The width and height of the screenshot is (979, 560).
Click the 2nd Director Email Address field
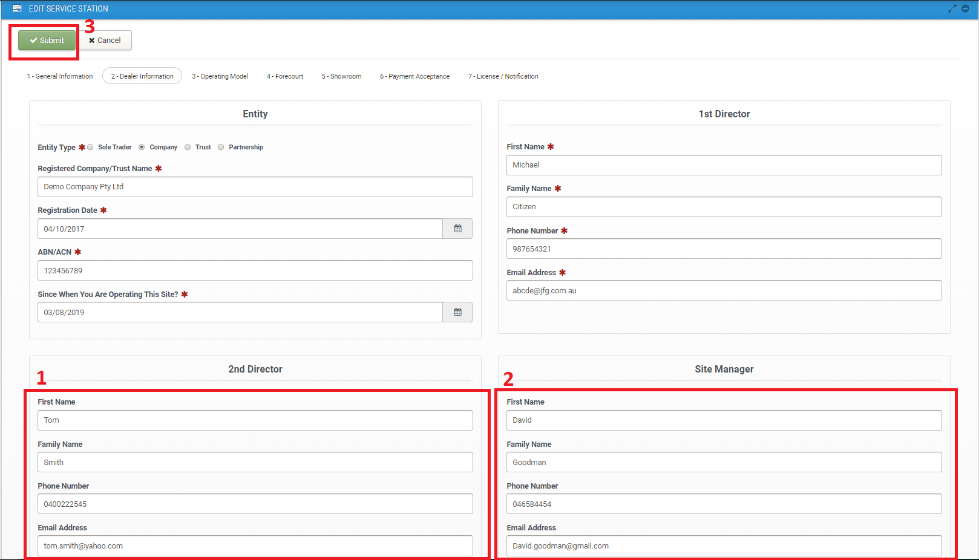[255, 545]
